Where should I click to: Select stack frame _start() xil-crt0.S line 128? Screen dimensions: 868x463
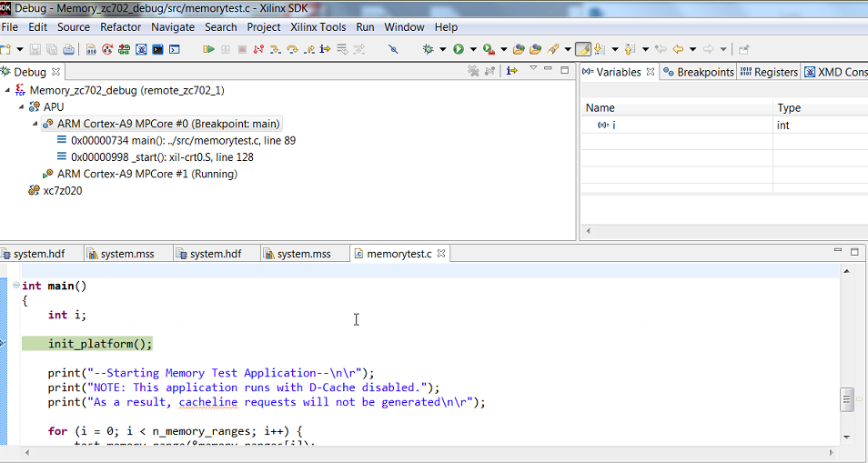(x=156, y=157)
